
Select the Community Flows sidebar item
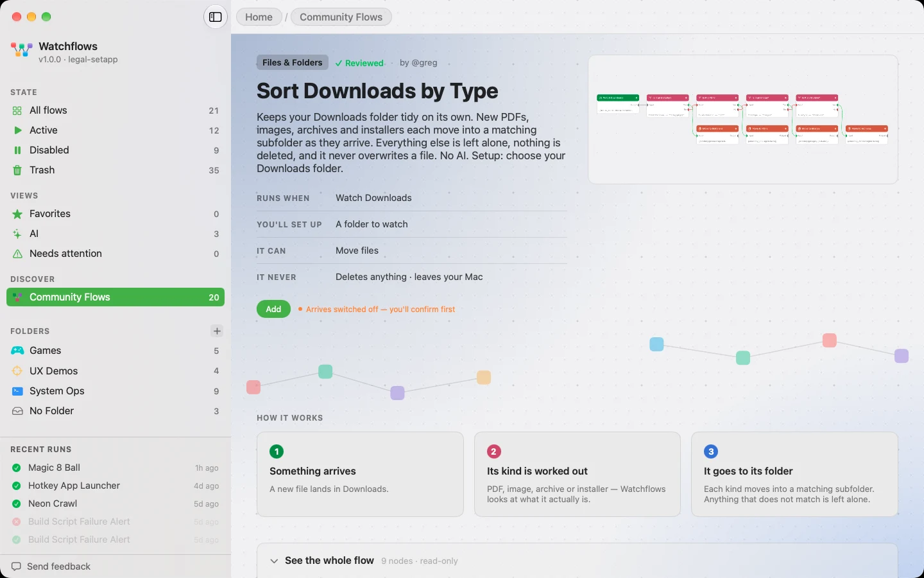tap(116, 297)
